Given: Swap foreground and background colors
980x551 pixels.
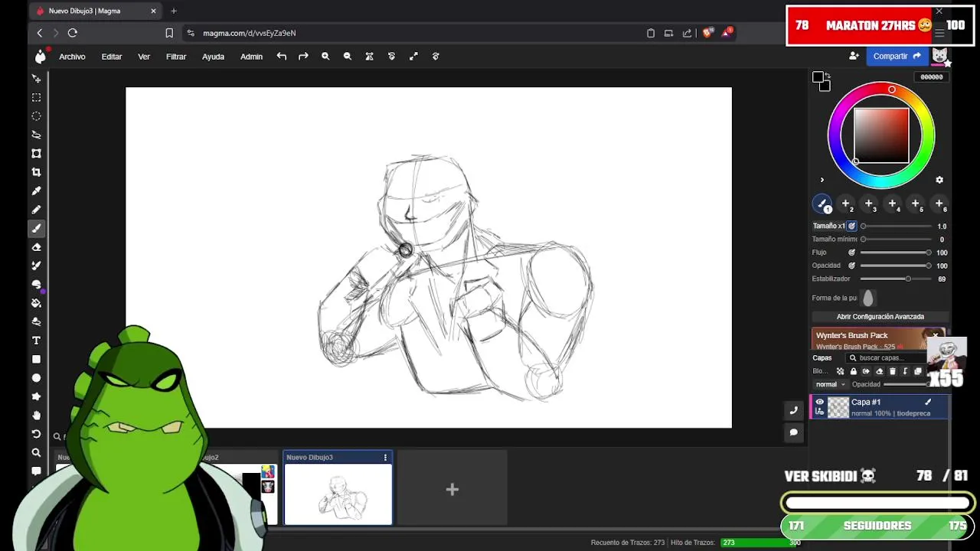Looking at the screenshot, I should [x=827, y=75].
